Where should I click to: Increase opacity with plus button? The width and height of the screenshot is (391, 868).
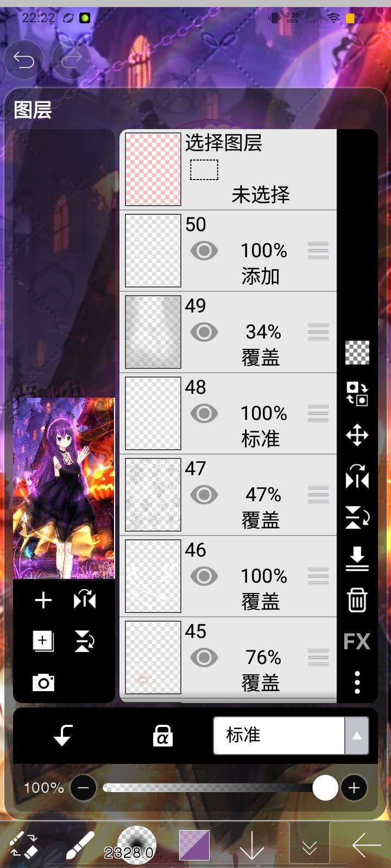pos(354,788)
